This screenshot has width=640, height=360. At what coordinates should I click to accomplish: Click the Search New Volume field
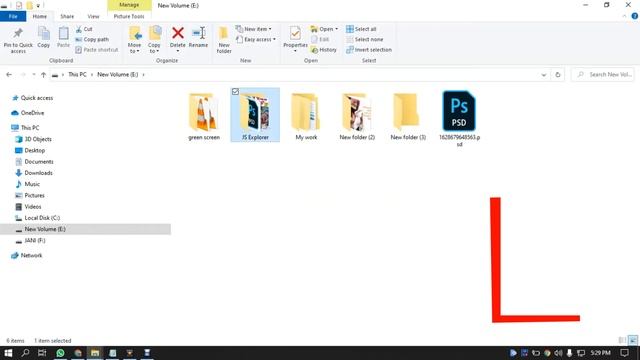tap(603, 75)
